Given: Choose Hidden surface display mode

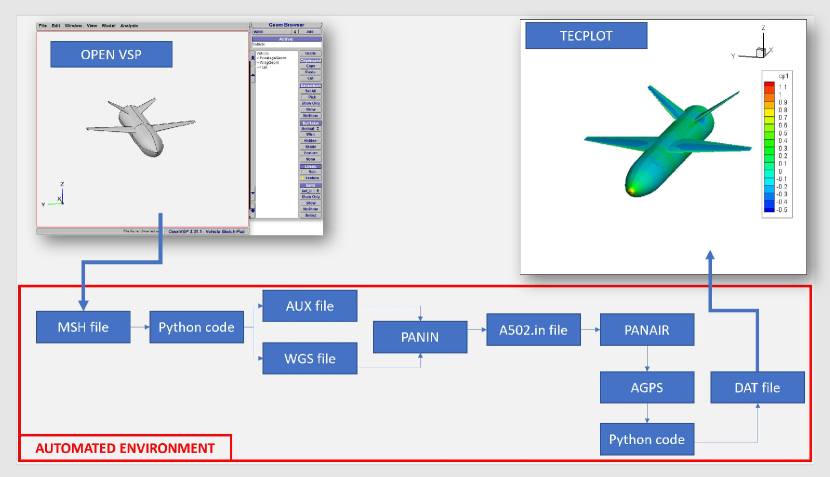Looking at the screenshot, I should pyautogui.click(x=310, y=141).
